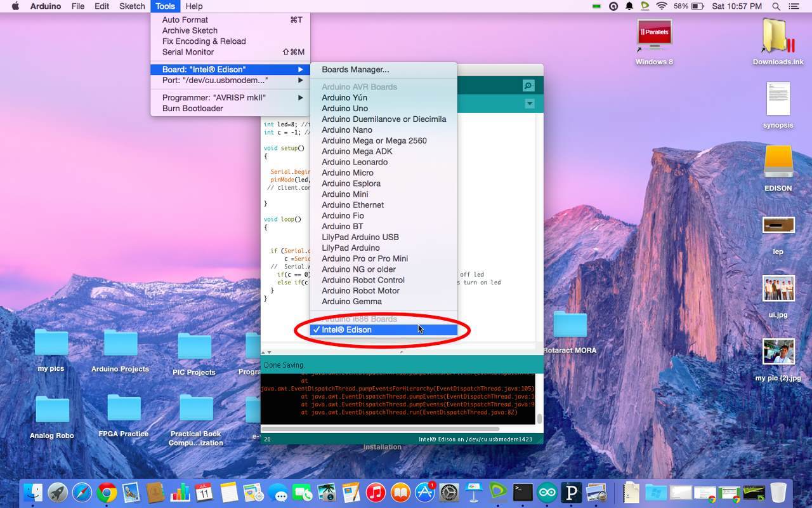Screen dimensions: 812x508
Task: Open the Rotaract MORA folder on desktop
Action: [x=570, y=324]
